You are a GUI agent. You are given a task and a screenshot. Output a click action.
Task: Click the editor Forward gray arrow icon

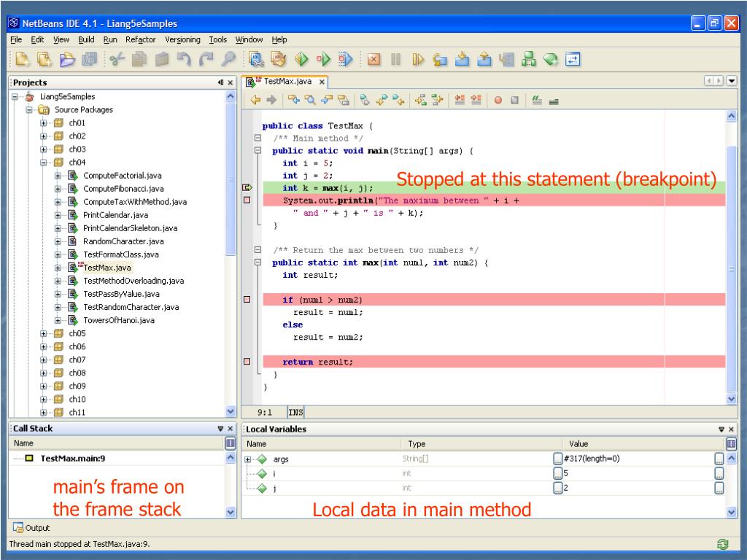[x=271, y=100]
